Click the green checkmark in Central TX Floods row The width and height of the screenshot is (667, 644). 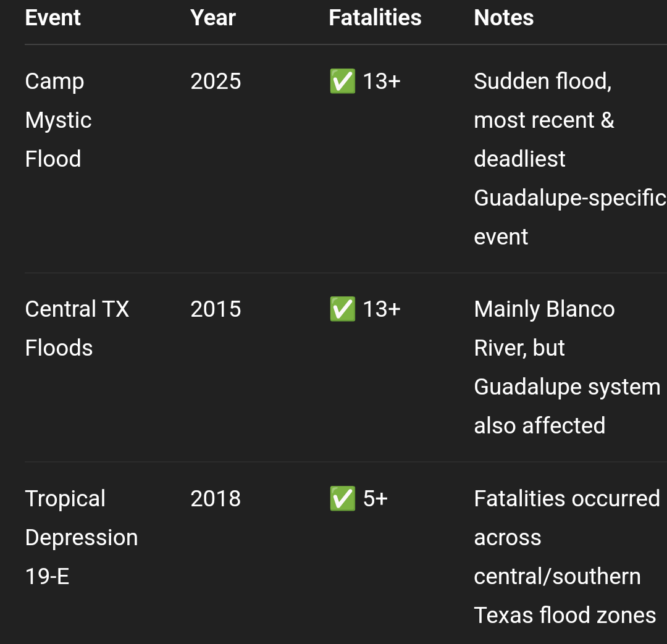pyautogui.click(x=342, y=309)
